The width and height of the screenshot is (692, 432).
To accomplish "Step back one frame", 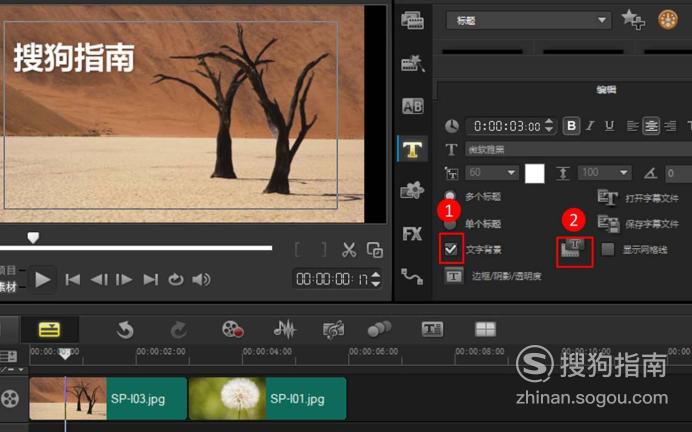I will pos(99,280).
